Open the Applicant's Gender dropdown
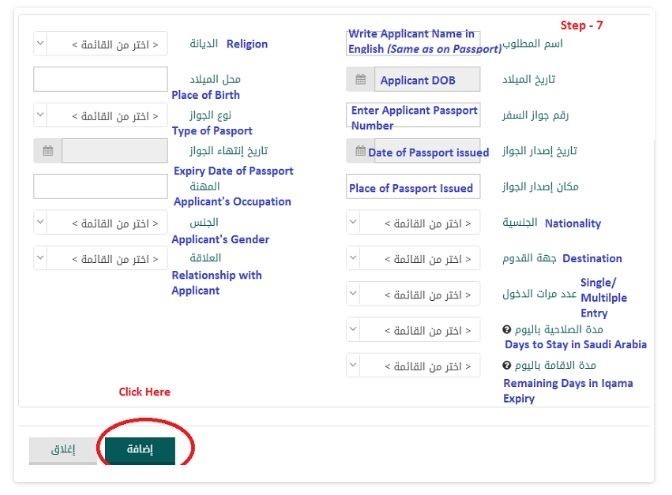 point(100,223)
